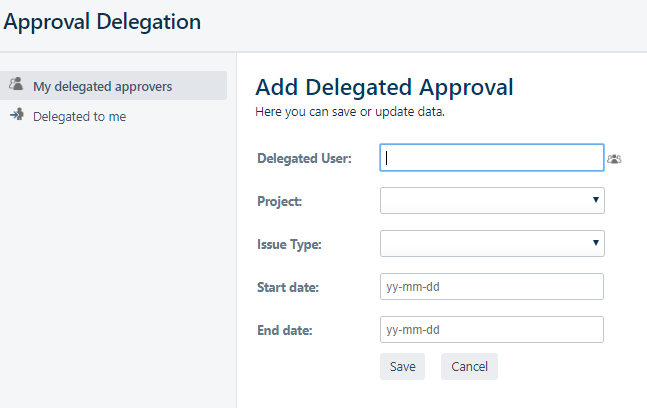Click the Issue Type dropdown arrow
The image size is (647, 408).
[x=596, y=243]
